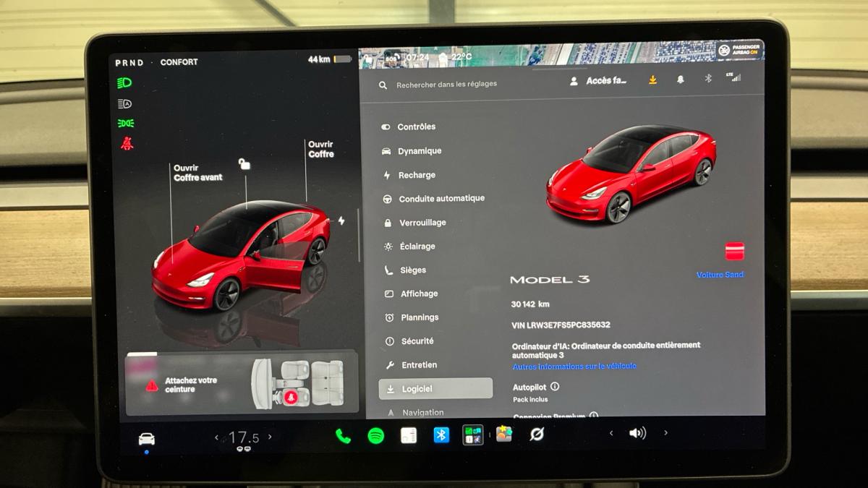Tap the driver profile person icon

[574, 82]
